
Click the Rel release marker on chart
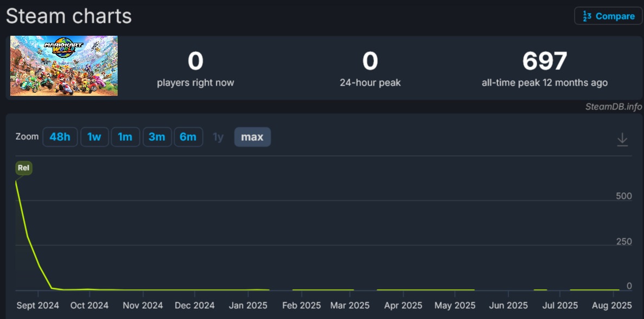[24, 168]
